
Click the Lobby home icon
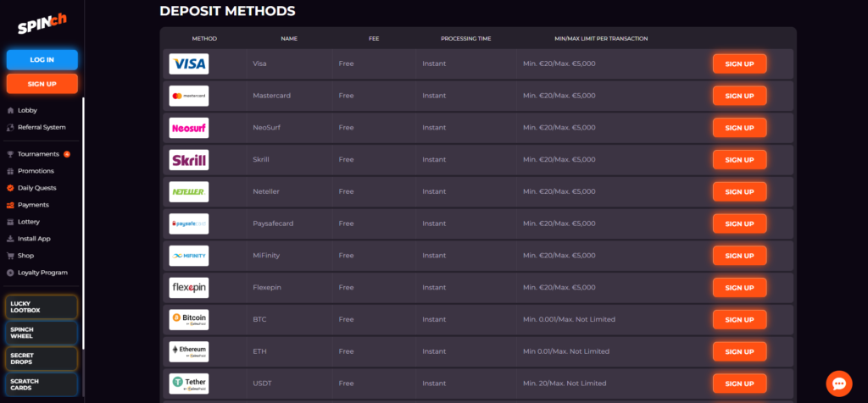point(10,111)
